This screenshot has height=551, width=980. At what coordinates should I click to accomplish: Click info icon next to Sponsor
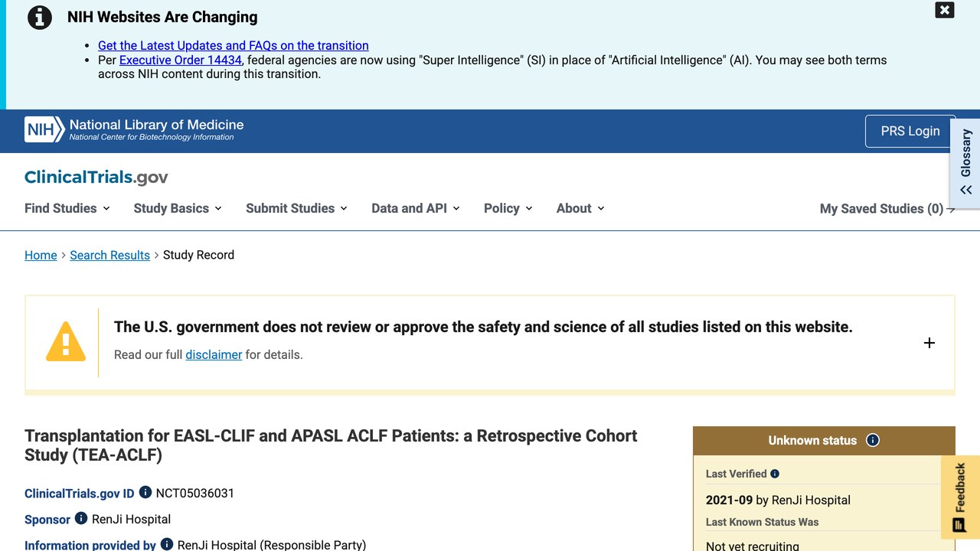click(x=81, y=519)
